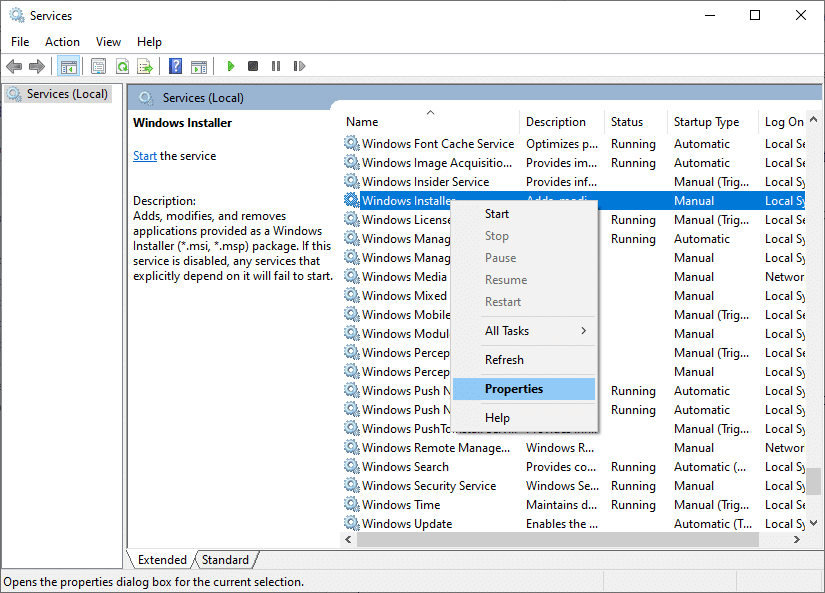
Task: Click the vertical scrollbar thumb
Action: 814,481
